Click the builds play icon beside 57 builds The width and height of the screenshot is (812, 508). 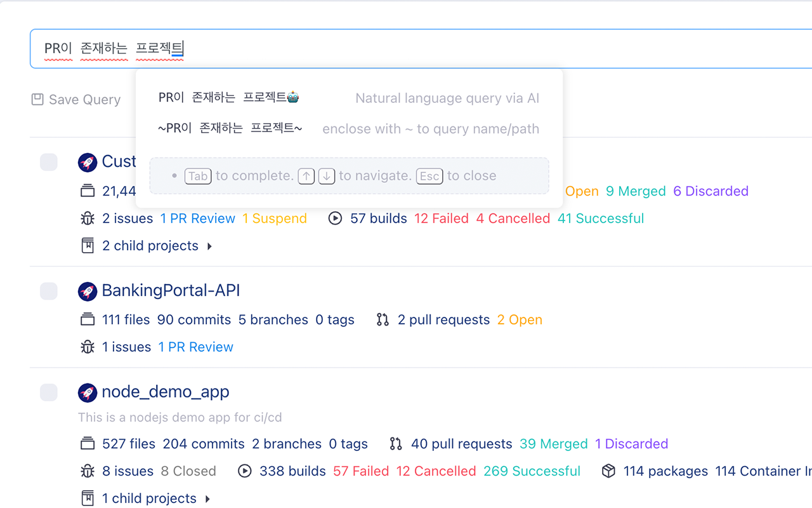coord(336,218)
